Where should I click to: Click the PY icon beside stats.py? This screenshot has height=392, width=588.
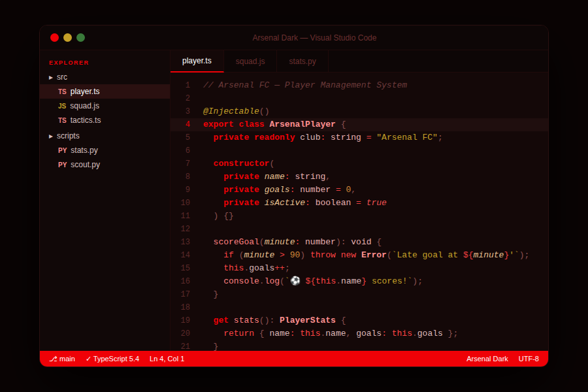point(63,150)
